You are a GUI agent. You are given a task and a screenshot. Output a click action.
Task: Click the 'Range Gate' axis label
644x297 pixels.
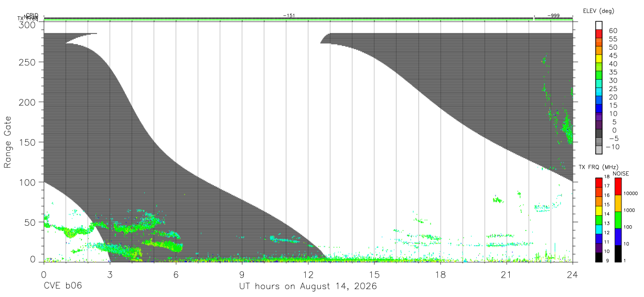8,142
